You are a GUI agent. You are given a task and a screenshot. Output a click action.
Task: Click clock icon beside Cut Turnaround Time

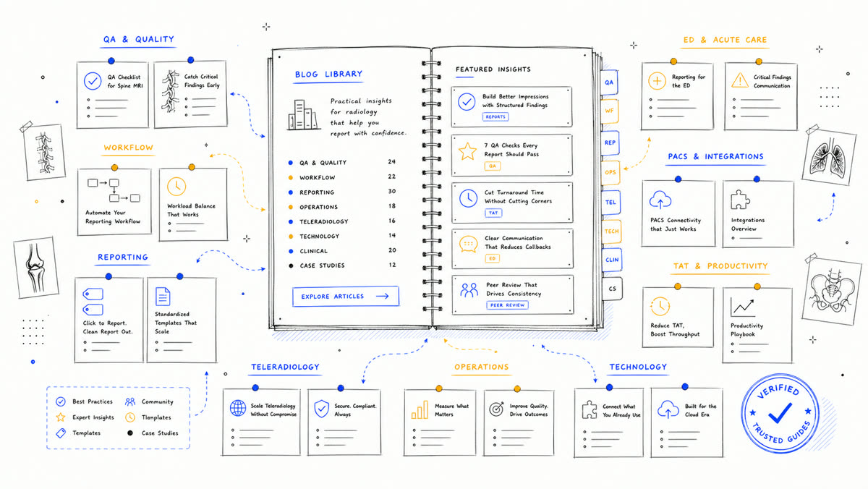(468, 197)
